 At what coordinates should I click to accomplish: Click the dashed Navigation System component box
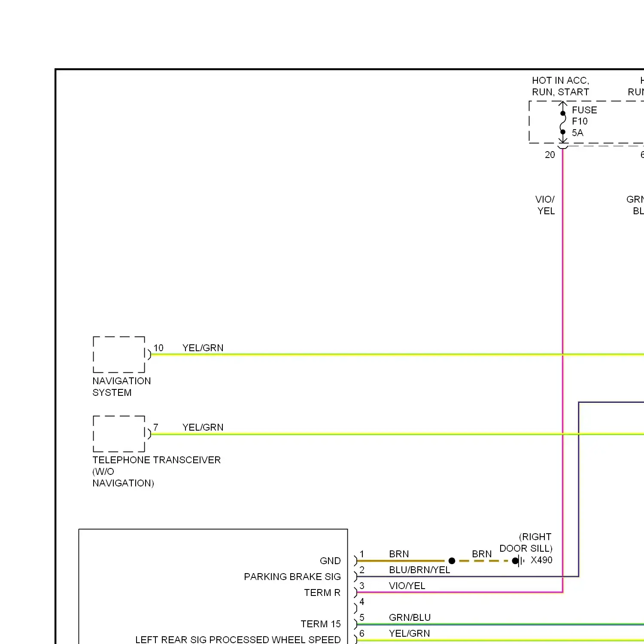119,355
